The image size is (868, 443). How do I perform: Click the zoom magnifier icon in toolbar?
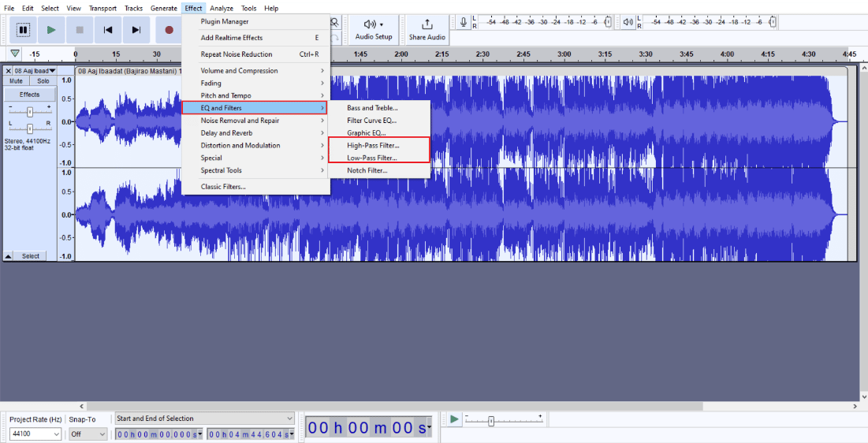[334, 23]
